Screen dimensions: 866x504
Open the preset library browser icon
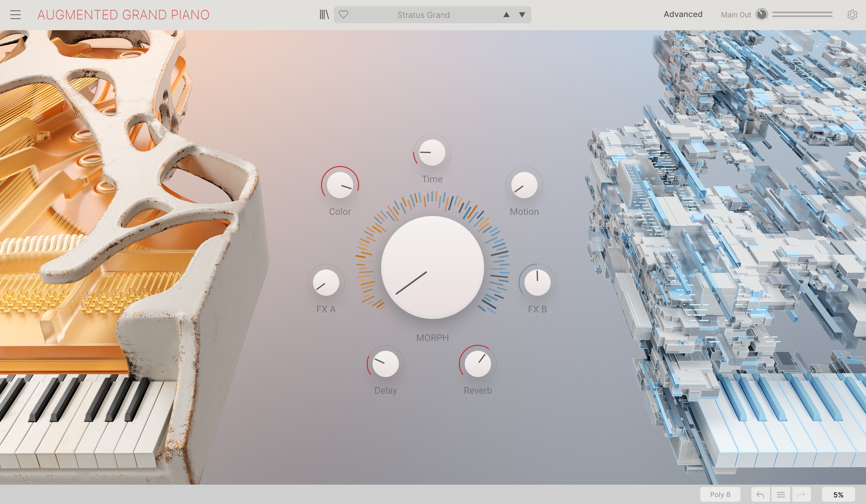325,14
